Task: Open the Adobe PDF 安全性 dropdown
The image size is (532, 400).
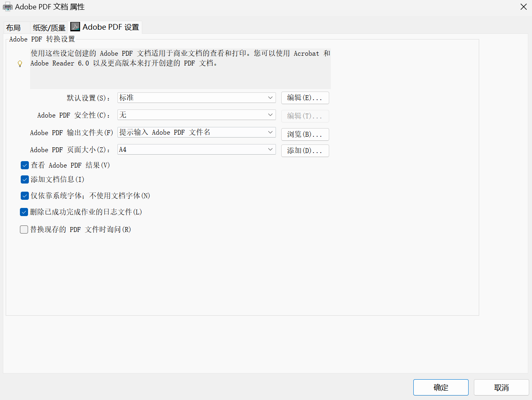Action: (x=197, y=115)
